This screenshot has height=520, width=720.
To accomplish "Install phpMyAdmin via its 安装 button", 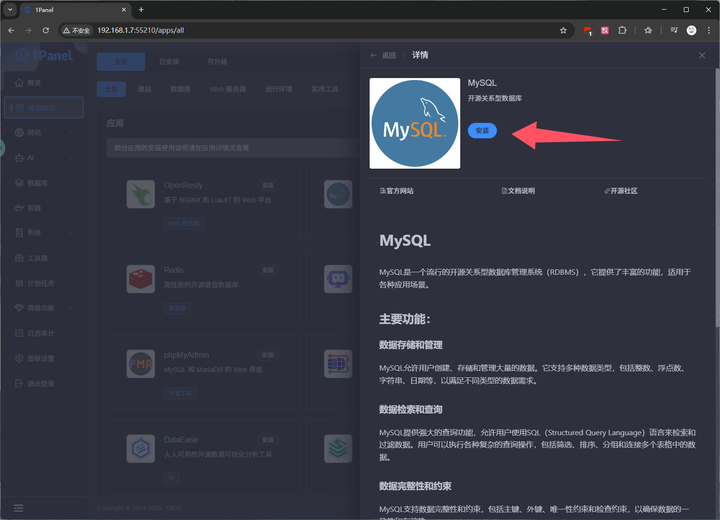I will [268, 355].
